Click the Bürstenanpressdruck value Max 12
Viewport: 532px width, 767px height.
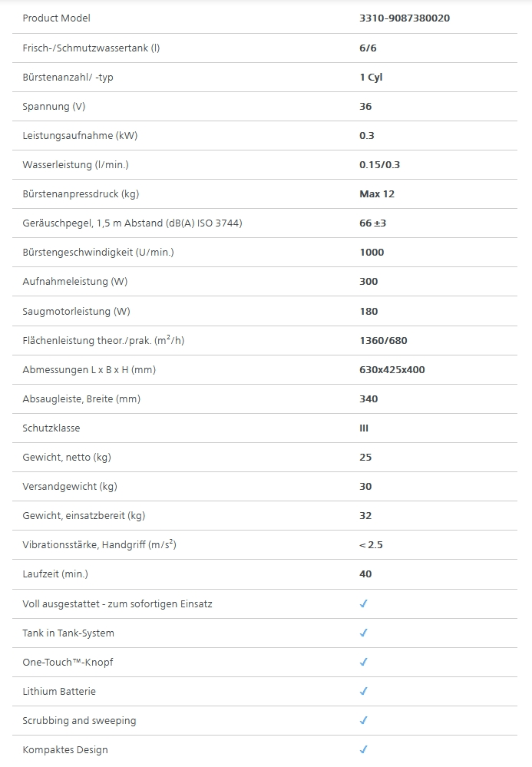pyautogui.click(x=376, y=193)
